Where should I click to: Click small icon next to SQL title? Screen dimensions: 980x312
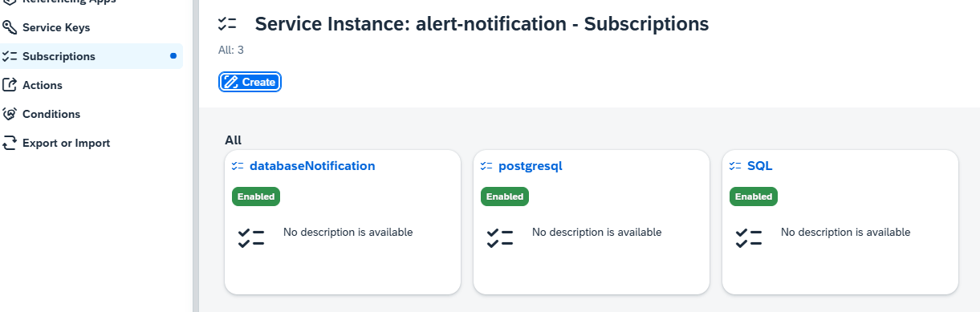coord(735,166)
